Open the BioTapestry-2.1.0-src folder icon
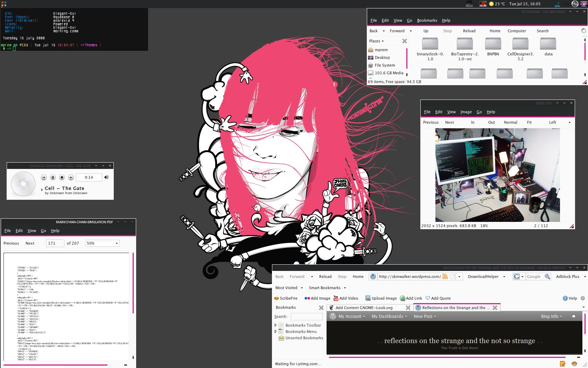 pyautogui.click(x=465, y=44)
